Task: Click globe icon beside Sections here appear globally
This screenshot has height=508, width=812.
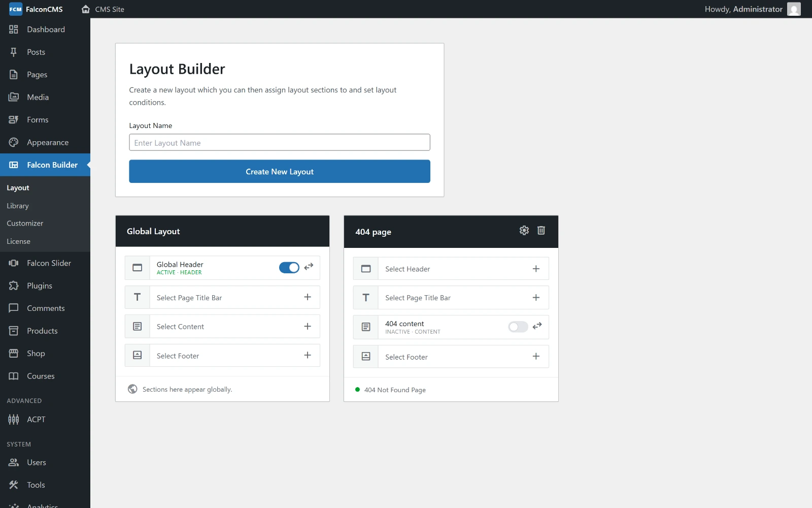Action: point(132,389)
